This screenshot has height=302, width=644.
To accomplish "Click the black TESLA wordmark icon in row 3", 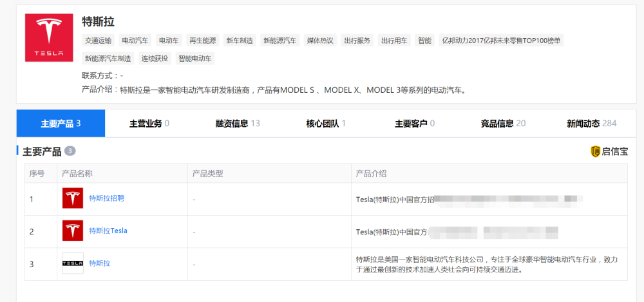I will click(73, 263).
